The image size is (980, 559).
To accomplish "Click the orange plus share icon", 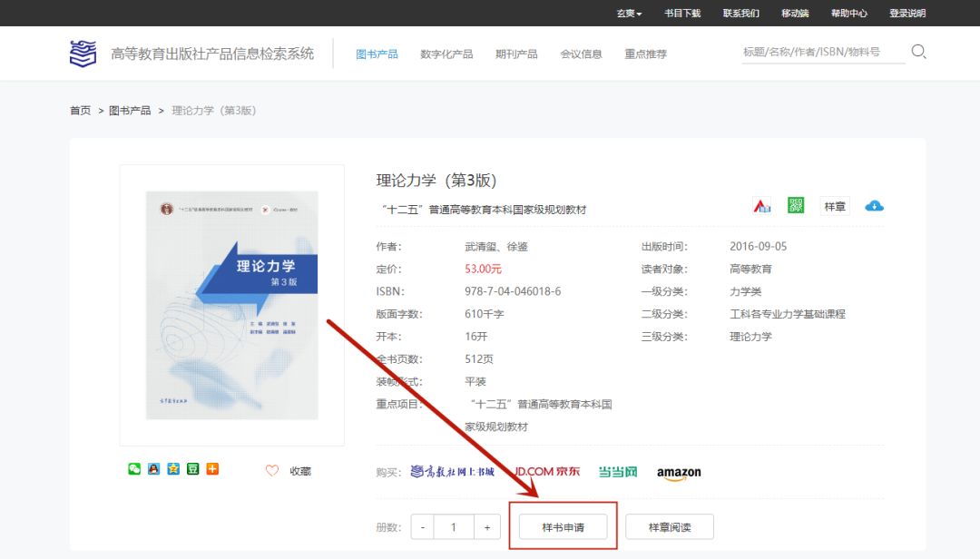I will coord(212,469).
